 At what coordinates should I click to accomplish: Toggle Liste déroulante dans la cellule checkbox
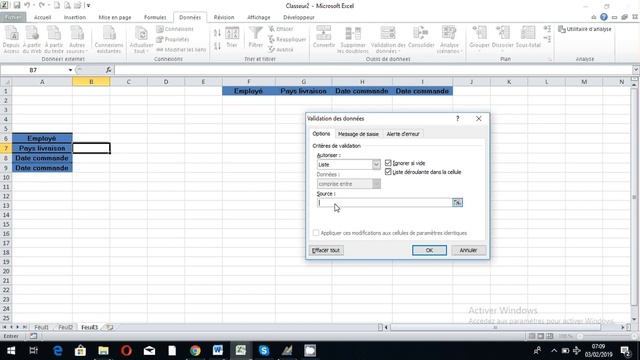click(388, 172)
